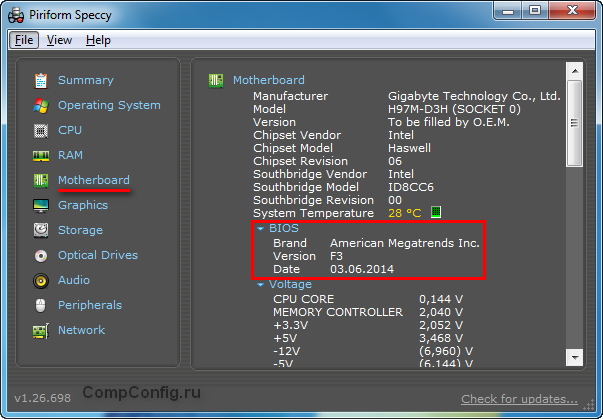Image resolution: width=603 pixels, height=419 pixels.
Task: Click the CPU CORE voltage 0,144 V
Action: coord(441,299)
